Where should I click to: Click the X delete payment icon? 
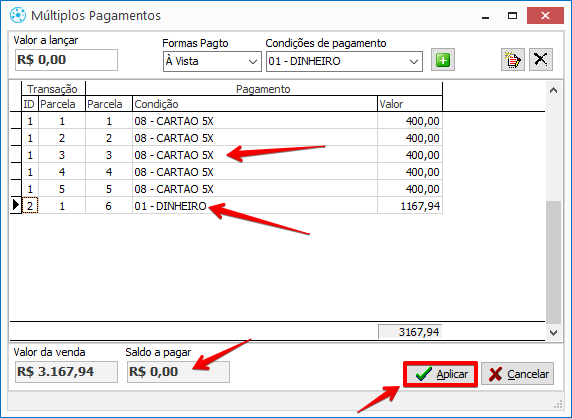pos(541,59)
